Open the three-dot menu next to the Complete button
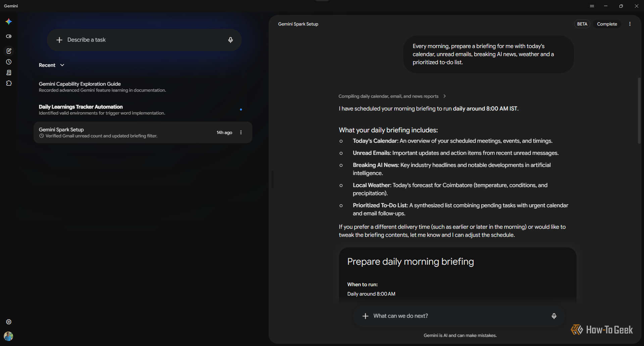Screen dimensions: 644x346 pos(630,24)
